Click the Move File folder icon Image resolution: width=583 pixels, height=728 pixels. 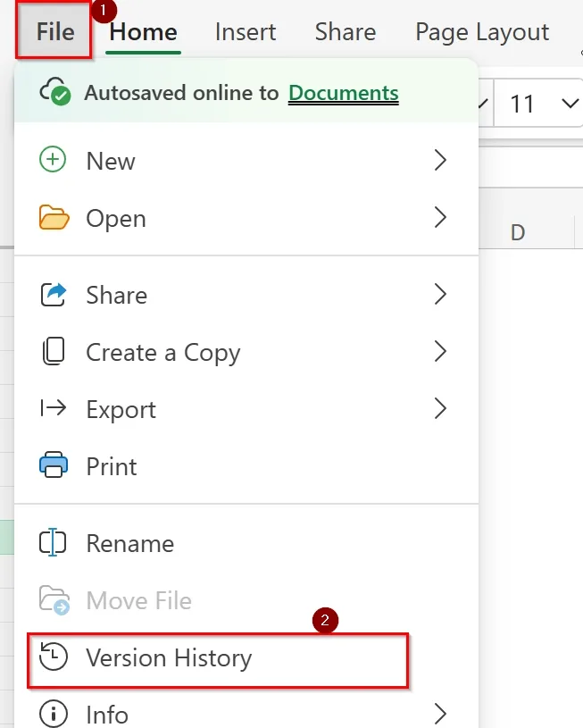(x=54, y=600)
